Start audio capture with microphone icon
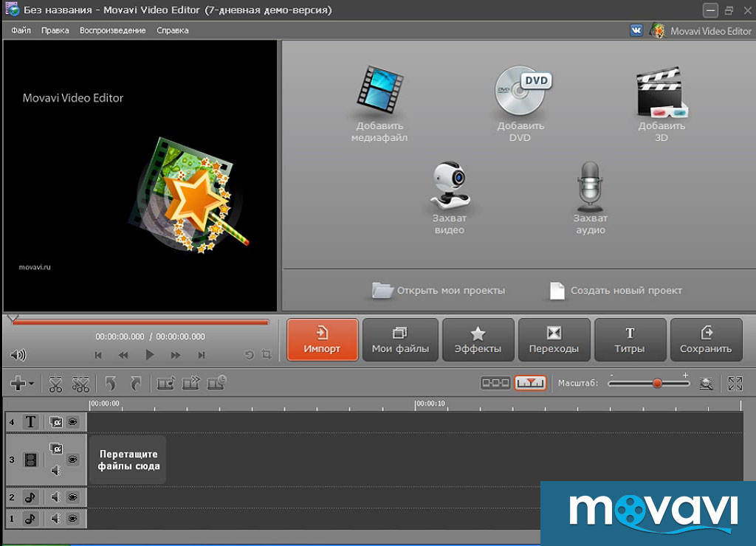The width and height of the screenshot is (756, 546). pyautogui.click(x=590, y=187)
